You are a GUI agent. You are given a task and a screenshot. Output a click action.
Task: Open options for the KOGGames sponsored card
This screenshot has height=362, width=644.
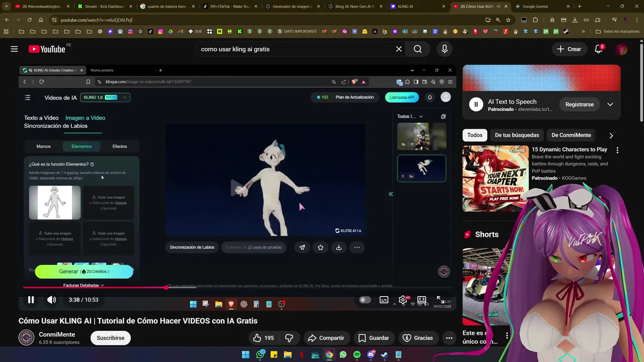tap(617, 150)
